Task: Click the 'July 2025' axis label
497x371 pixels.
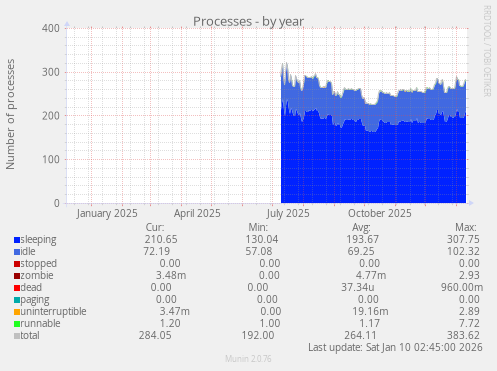Action: 288,213
